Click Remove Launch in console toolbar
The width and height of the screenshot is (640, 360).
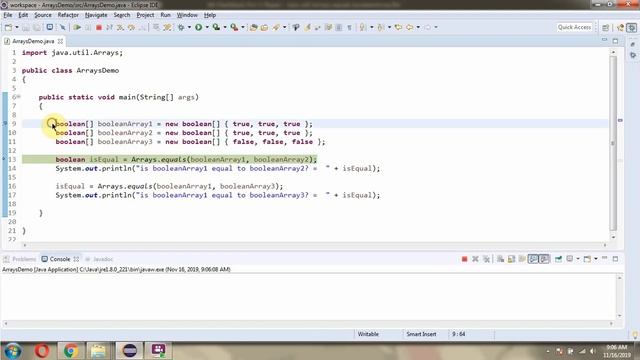pyautogui.click(x=475, y=259)
